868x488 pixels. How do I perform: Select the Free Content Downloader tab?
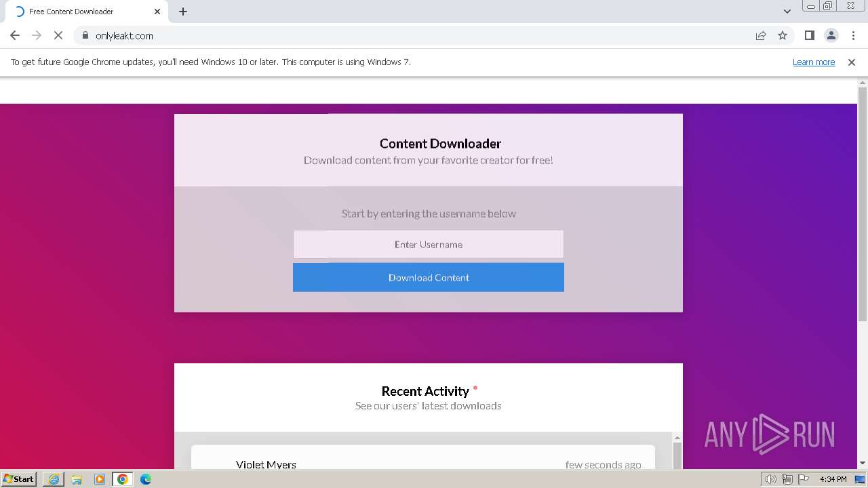[x=86, y=12]
